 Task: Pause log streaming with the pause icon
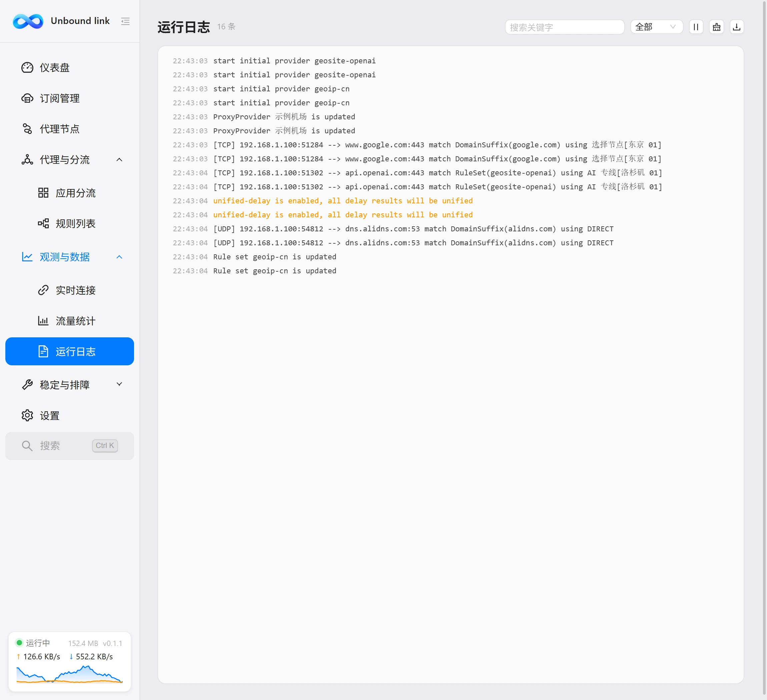point(696,27)
